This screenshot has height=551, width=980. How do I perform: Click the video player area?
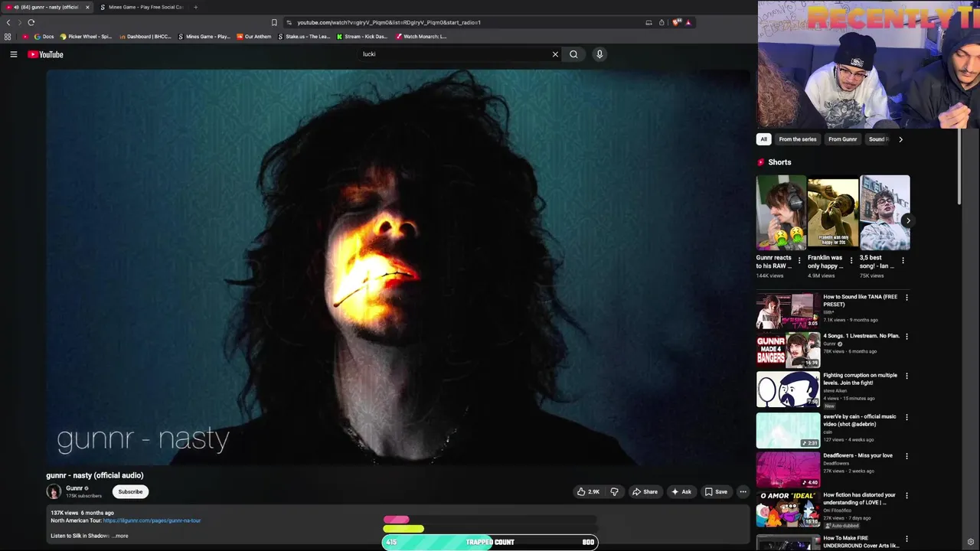point(398,267)
